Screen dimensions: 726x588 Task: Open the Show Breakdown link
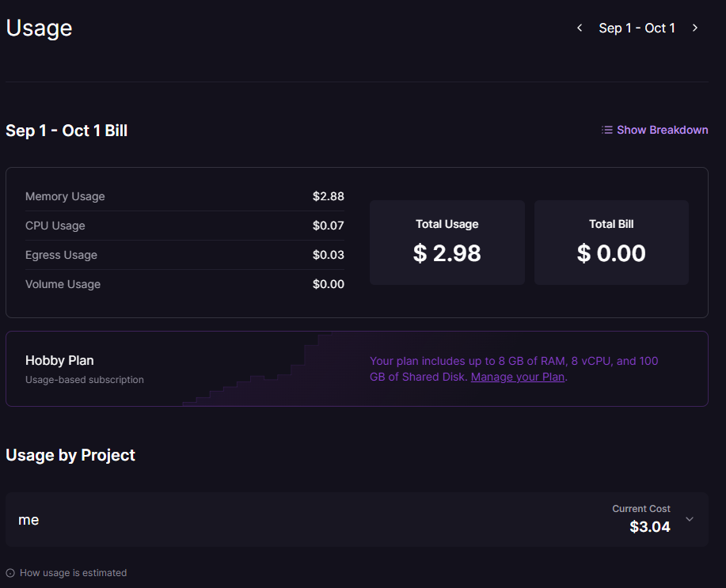(x=662, y=130)
